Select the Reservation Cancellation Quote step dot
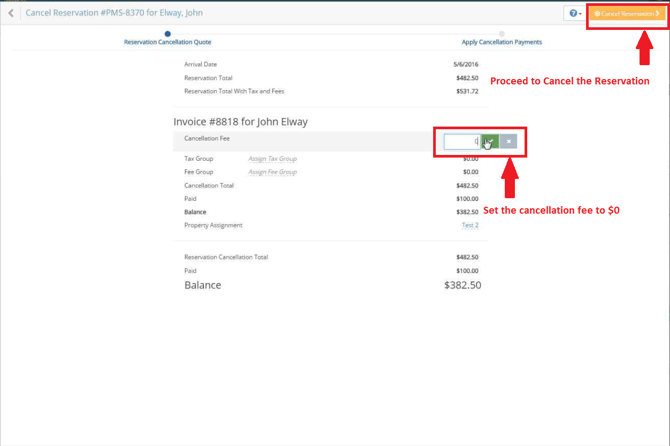Image resolution: width=670 pixels, height=446 pixels. (x=168, y=34)
